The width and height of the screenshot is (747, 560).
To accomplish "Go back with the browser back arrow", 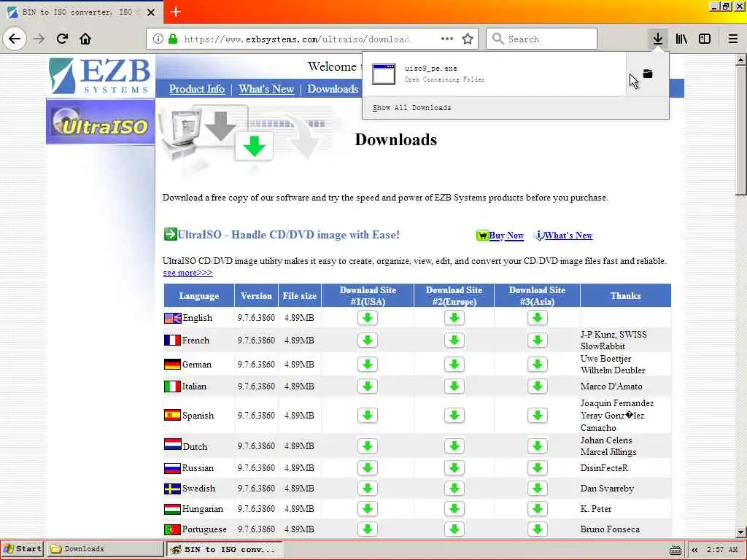I will 15,39.
